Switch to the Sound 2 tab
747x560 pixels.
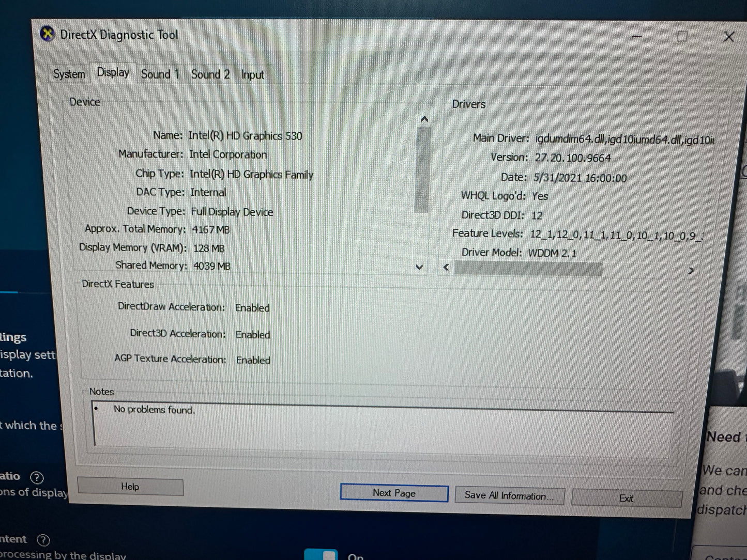(x=210, y=74)
